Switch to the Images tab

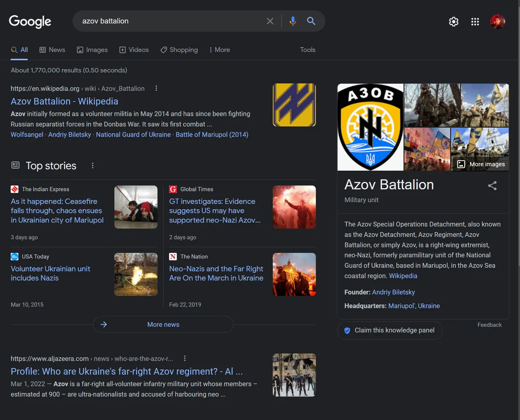[x=92, y=50]
